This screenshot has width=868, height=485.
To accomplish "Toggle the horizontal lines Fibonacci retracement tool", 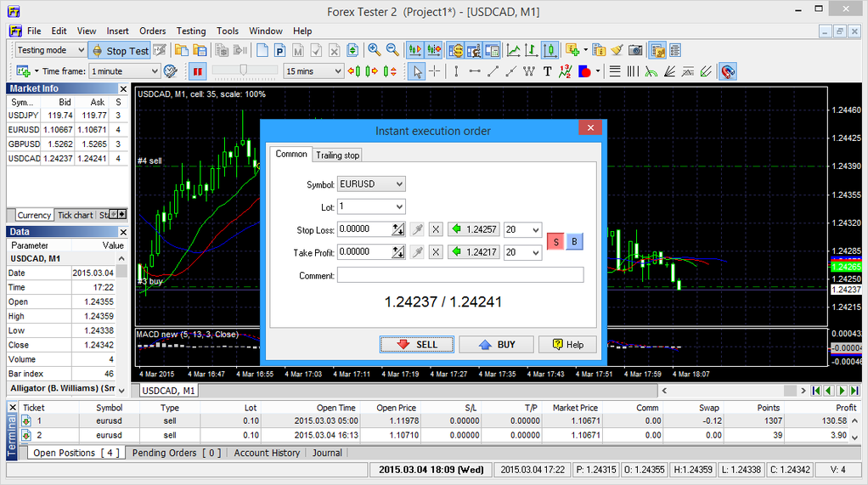I will click(x=615, y=71).
